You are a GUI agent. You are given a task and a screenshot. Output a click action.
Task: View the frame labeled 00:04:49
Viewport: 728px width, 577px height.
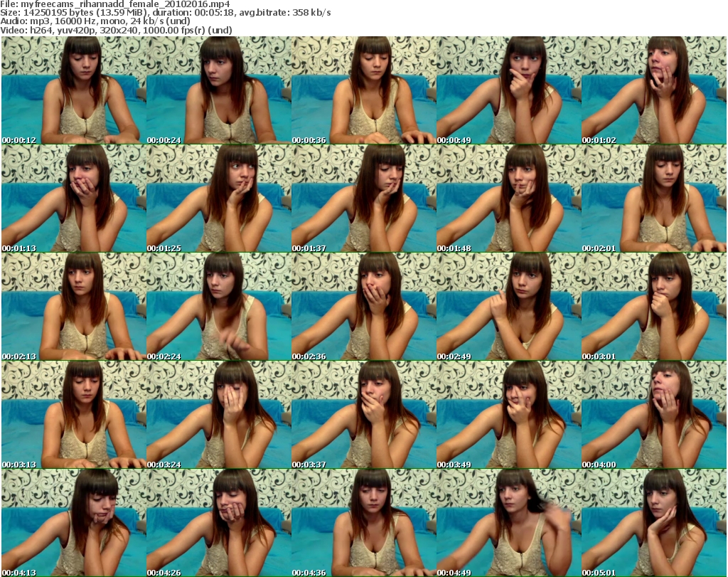click(x=509, y=523)
